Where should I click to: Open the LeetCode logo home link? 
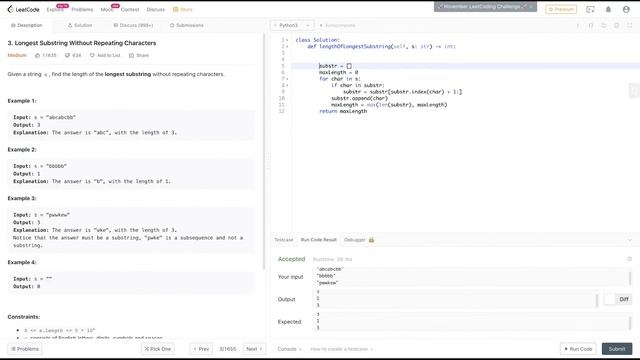23,9
